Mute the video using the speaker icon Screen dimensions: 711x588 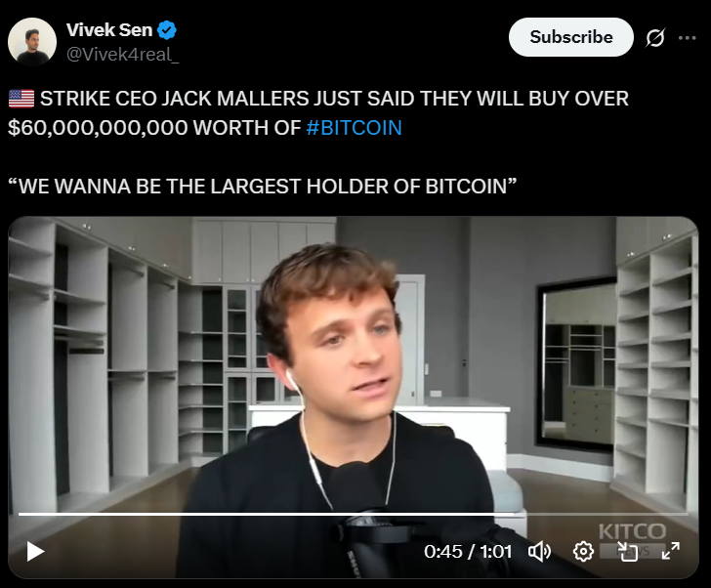tap(539, 552)
